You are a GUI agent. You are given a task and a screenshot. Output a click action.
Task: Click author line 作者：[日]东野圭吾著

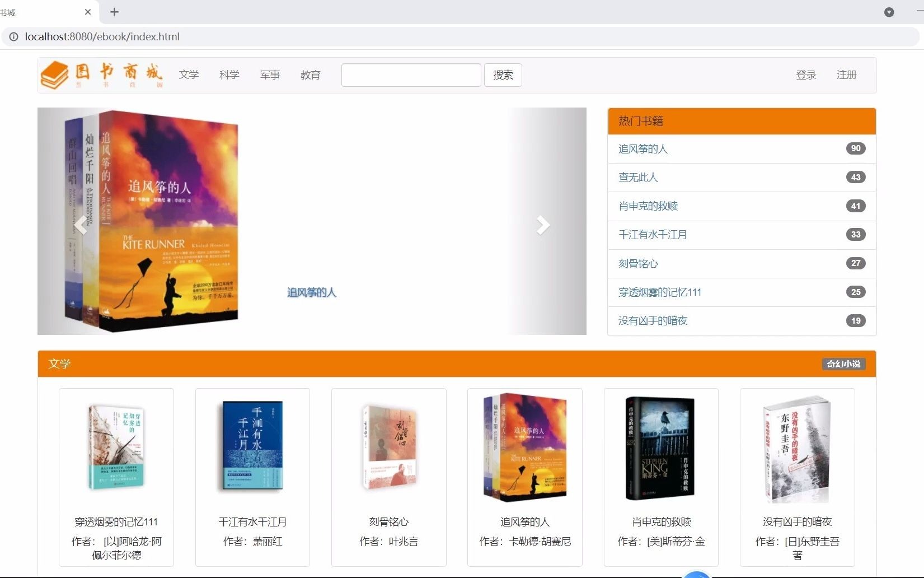point(797,548)
